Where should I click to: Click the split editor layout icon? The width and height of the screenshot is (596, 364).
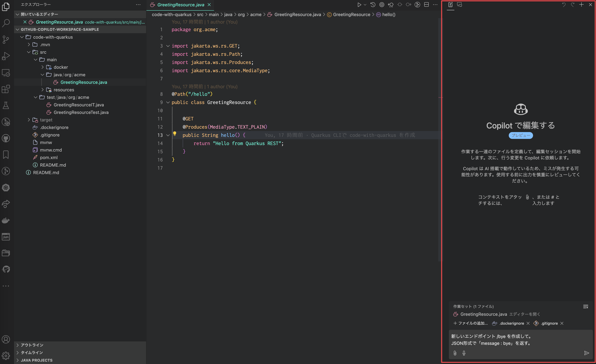426,5
